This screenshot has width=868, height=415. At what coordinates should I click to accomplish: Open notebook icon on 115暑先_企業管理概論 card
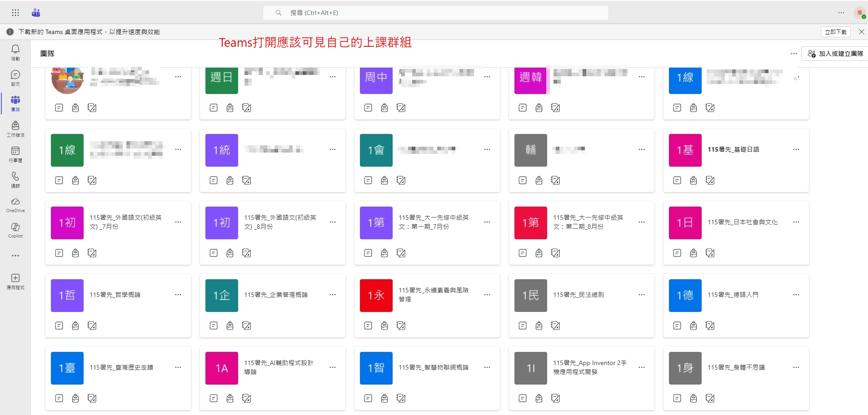[214, 326]
